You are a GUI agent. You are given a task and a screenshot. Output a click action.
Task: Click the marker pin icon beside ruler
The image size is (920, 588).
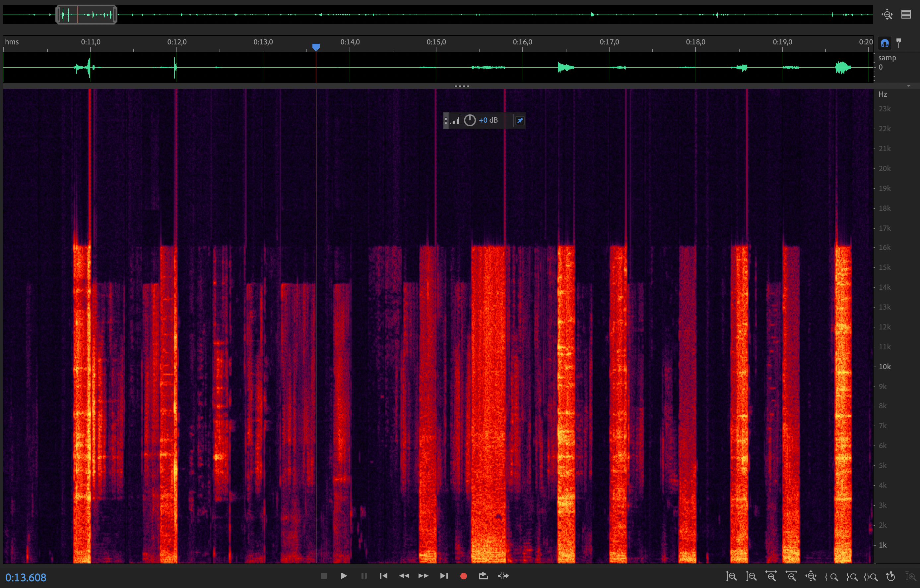[x=899, y=43]
